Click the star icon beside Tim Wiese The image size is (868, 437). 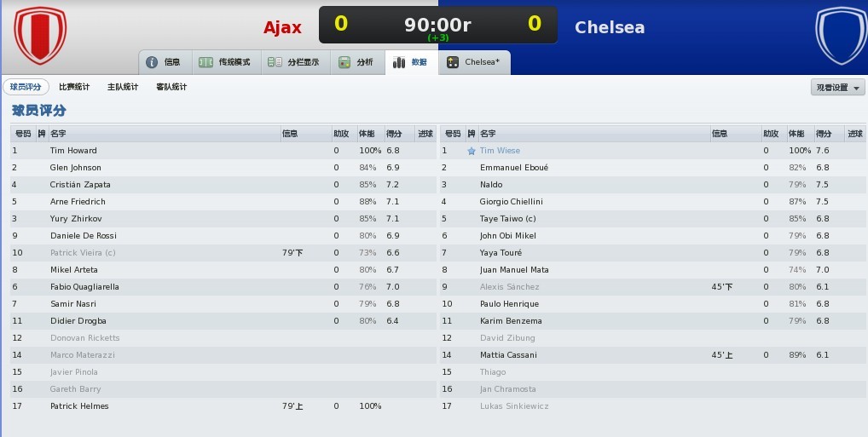point(471,151)
